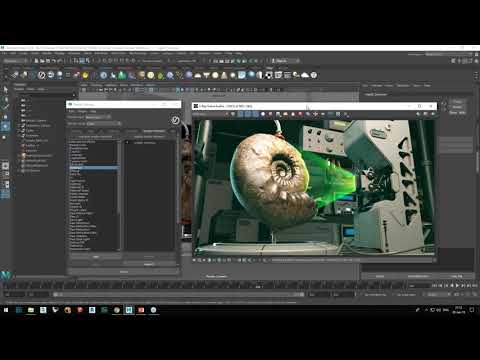Toggle red channel in V-Ray frame buffer
The width and height of the screenshot is (480, 360).
(241, 114)
